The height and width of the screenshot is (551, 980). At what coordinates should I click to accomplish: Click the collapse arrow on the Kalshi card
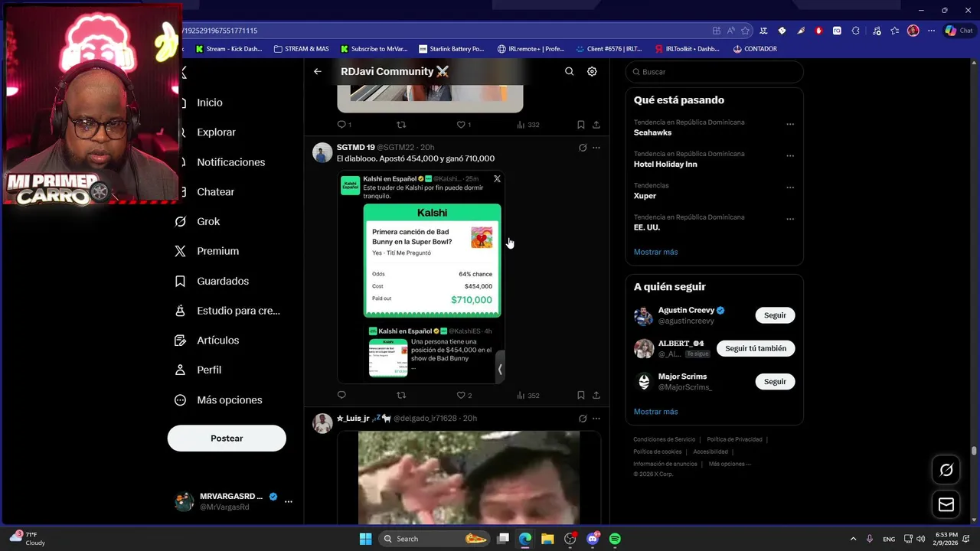point(500,368)
